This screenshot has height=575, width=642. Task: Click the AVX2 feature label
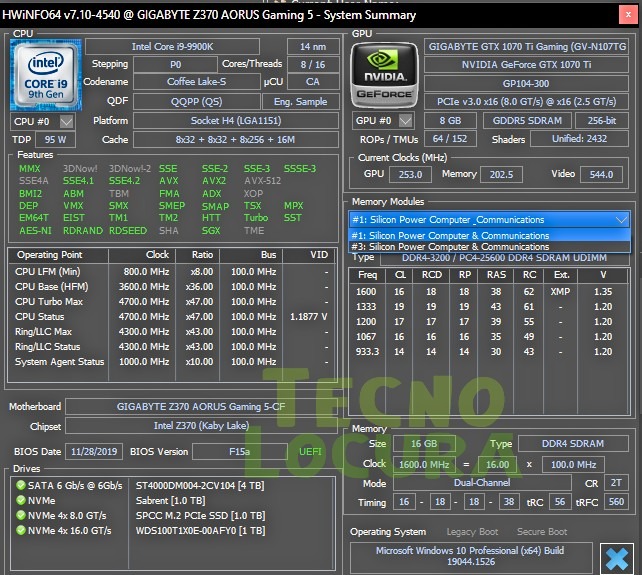pyautogui.click(x=214, y=181)
